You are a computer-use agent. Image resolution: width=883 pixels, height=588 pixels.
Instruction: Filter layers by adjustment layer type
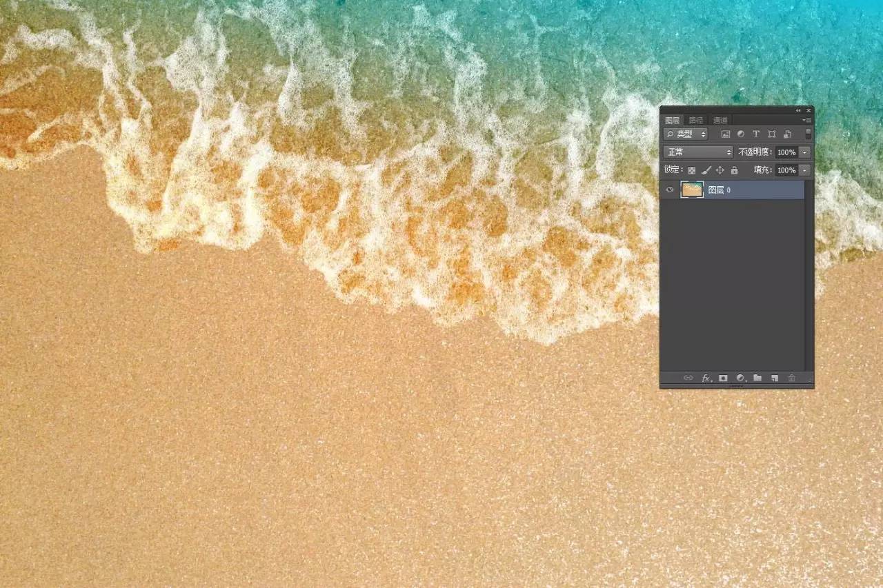[741, 134]
